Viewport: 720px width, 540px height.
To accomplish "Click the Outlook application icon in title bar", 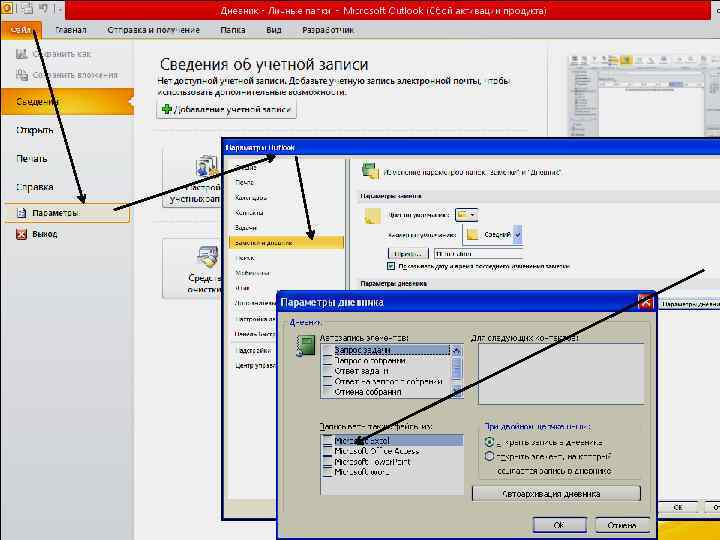I will tap(7, 8).
